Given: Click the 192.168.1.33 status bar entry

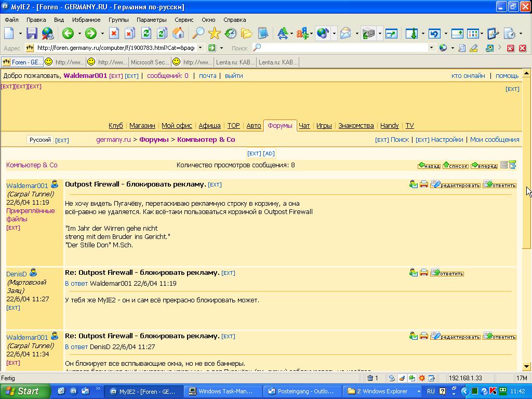Looking at the screenshot, I should (465, 378).
